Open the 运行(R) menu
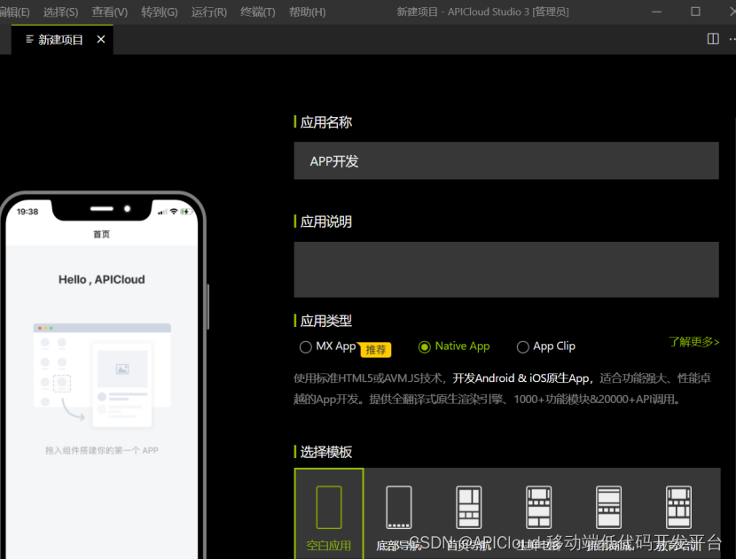The width and height of the screenshot is (736, 560). 209,12
